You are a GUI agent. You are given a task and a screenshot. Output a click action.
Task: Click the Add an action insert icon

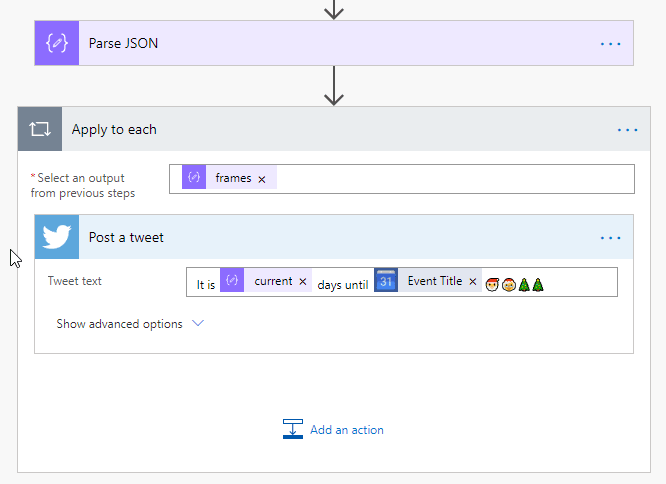293,429
